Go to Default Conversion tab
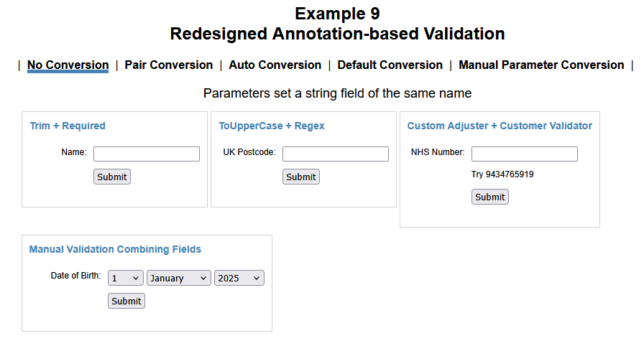The width and height of the screenshot is (644, 341). coord(390,65)
